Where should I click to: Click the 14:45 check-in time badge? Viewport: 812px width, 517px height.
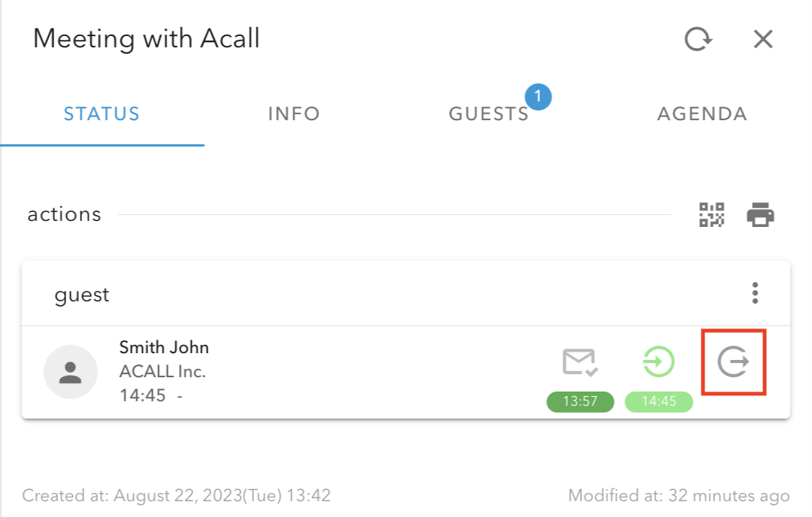click(x=659, y=401)
